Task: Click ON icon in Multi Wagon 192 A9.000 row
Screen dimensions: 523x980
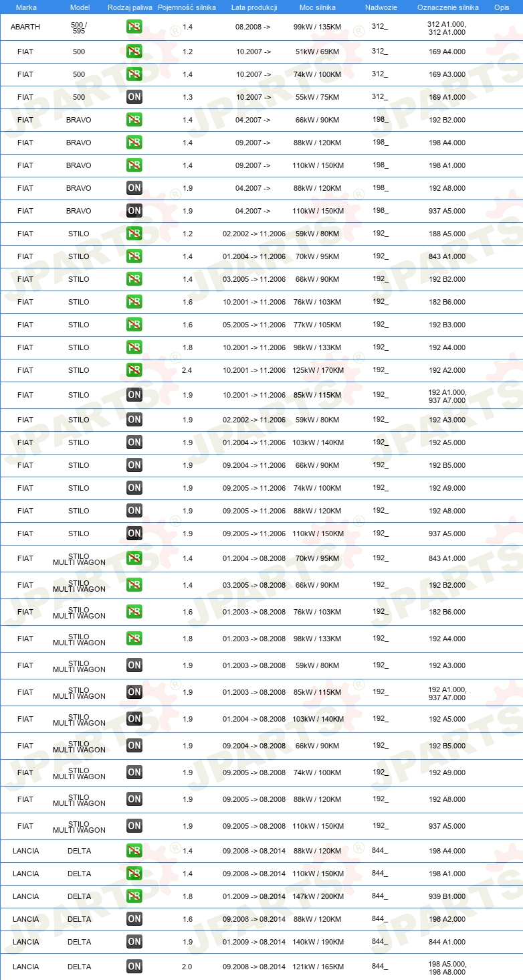Action: coord(134,772)
